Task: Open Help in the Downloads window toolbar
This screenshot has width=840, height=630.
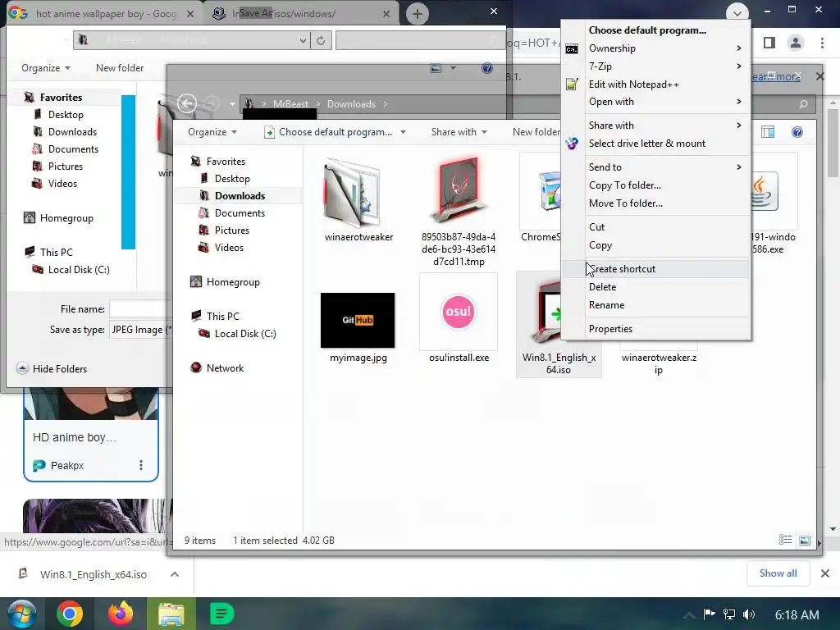Action: 797,132
